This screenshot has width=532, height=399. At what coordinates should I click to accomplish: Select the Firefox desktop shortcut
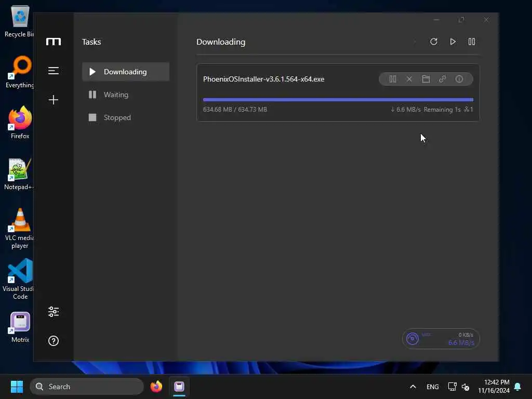pos(20,123)
